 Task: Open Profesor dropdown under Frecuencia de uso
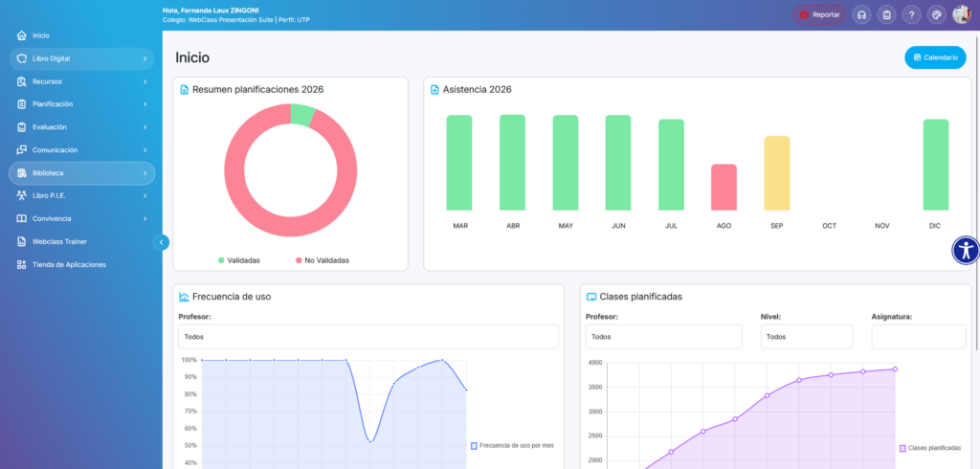(368, 337)
